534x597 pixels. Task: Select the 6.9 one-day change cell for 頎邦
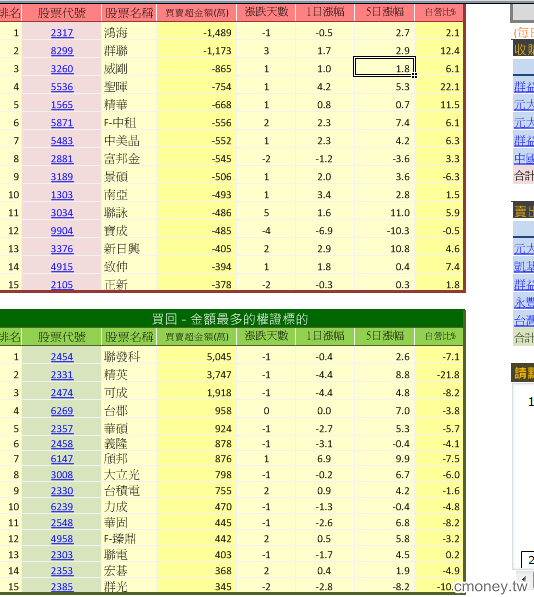(x=325, y=459)
